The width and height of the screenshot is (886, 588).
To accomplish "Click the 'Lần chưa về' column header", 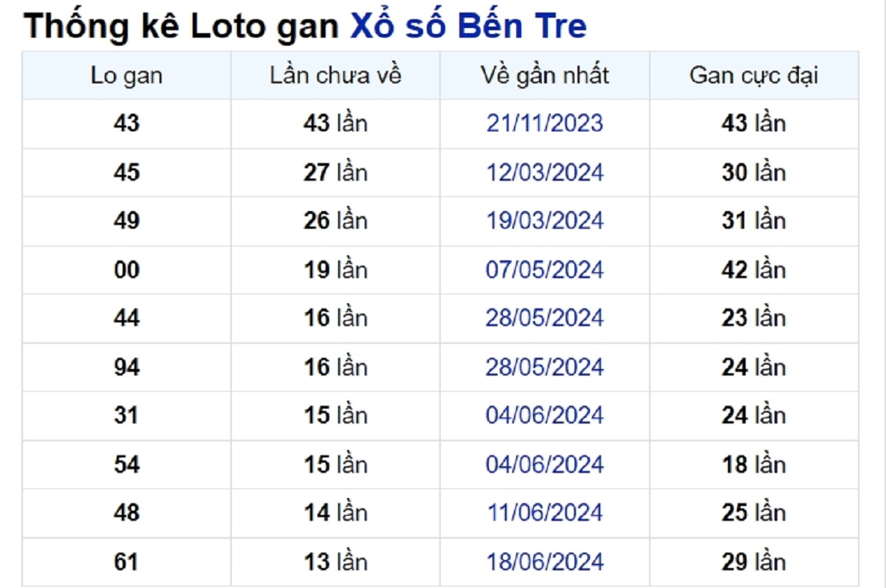I will tap(335, 75).
